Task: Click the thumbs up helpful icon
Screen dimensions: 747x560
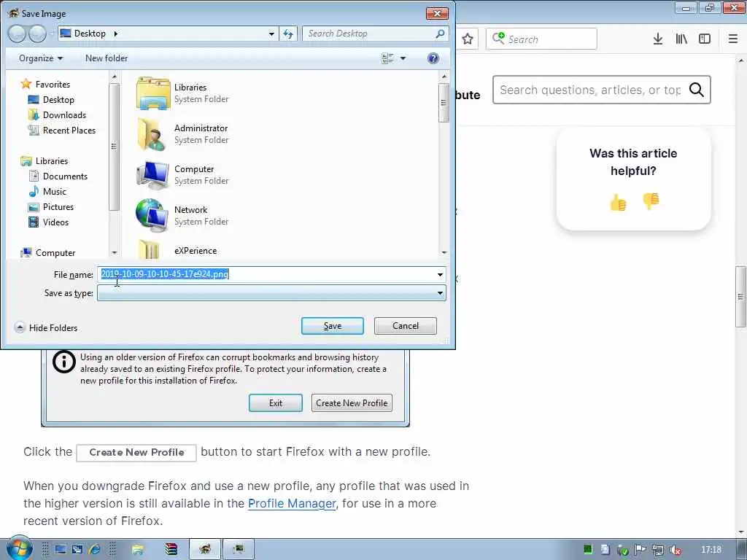Action: click(618, 203)
